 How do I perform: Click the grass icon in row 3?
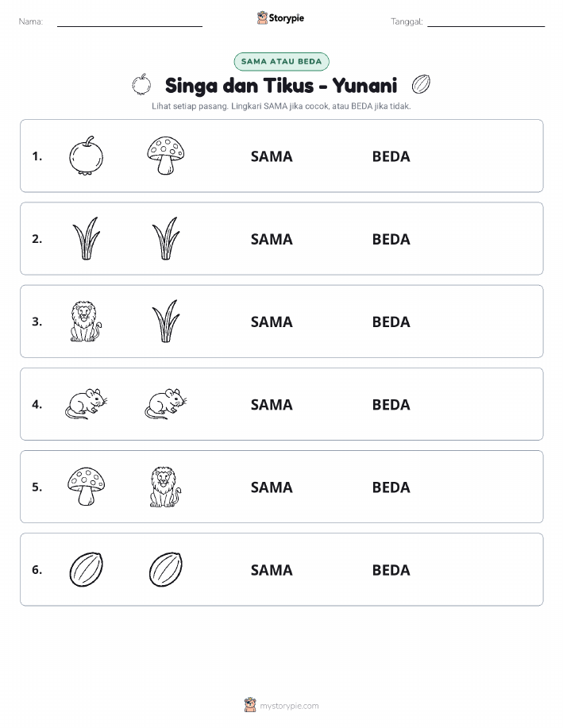coord(166,322)
